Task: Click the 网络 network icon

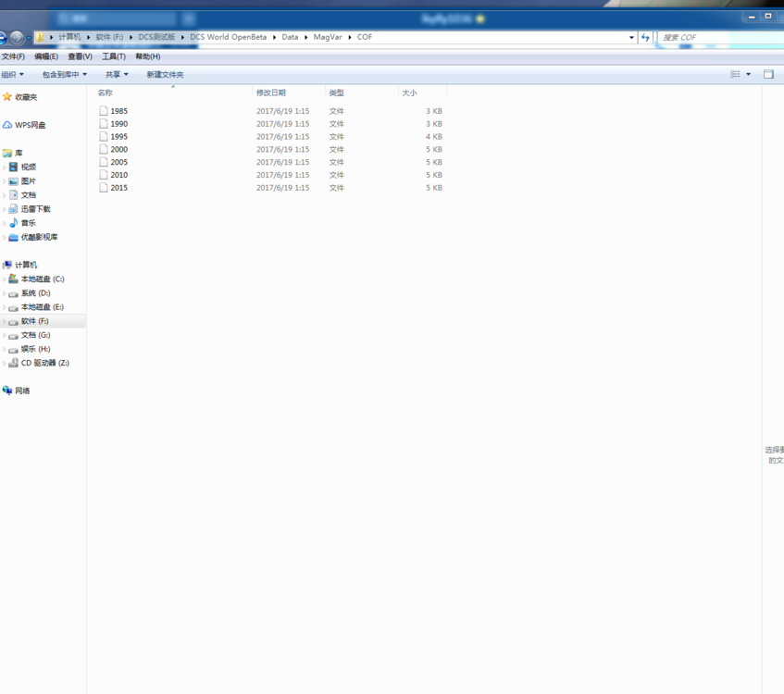Action: (7, 390)
